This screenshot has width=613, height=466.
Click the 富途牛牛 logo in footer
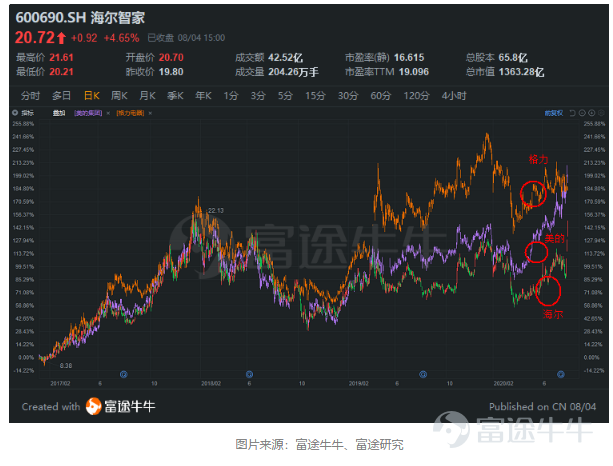120,407
